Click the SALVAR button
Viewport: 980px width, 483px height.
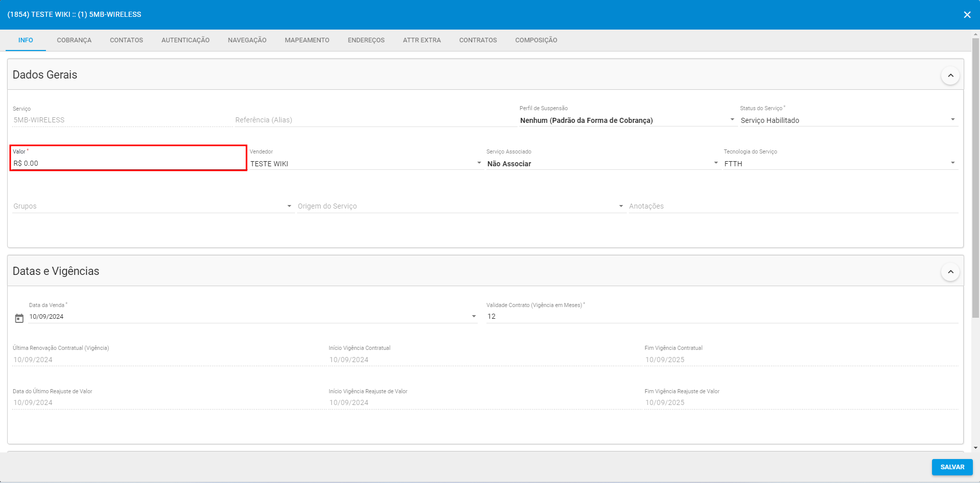952,467
